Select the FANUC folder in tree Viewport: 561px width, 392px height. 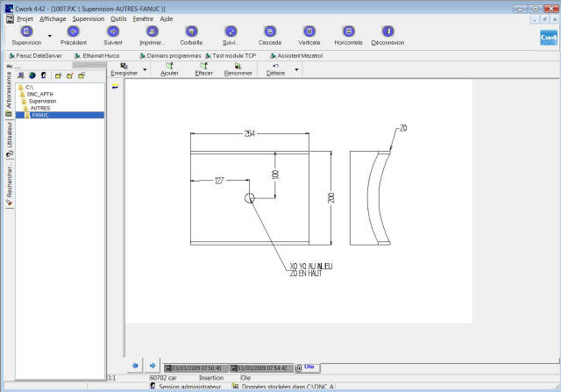click(x=39, y=115)
